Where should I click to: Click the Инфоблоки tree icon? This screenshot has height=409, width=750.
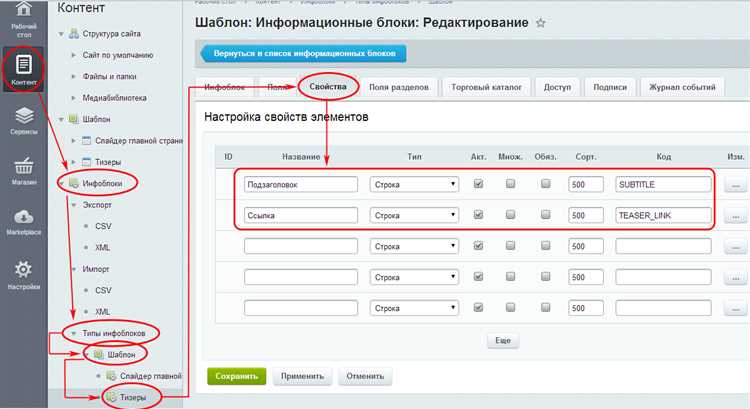(x=74, y=183)
